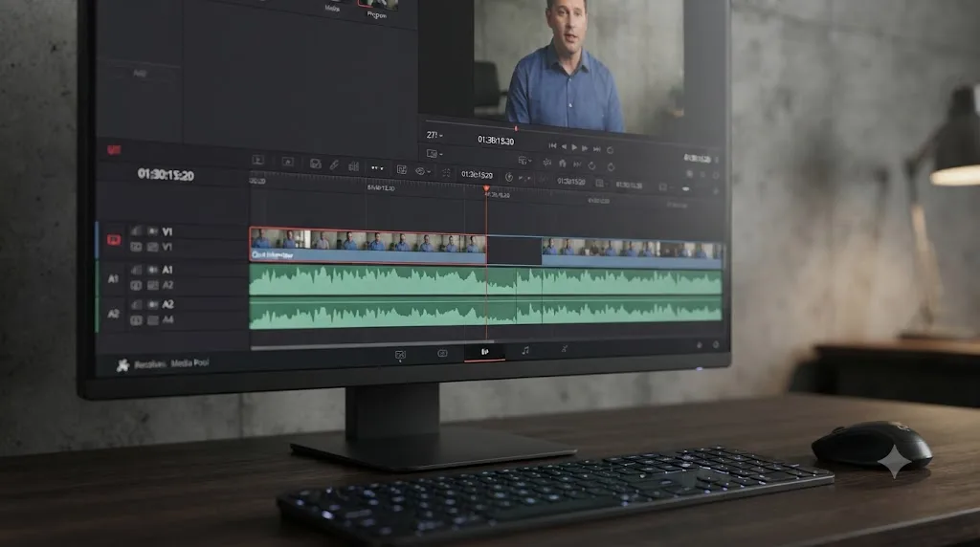Click the square flag-style icon in timeline toolbar
The image size is (980, 547).
[402, 169]
